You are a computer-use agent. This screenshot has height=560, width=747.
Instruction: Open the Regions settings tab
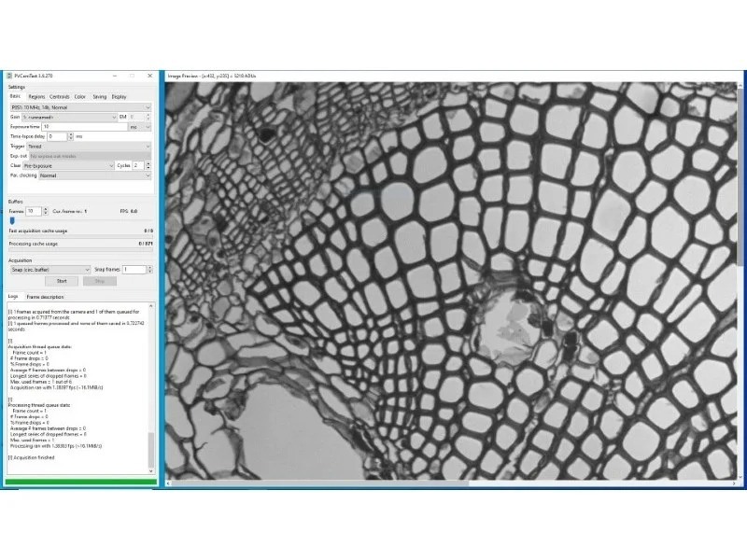point(36,96)
